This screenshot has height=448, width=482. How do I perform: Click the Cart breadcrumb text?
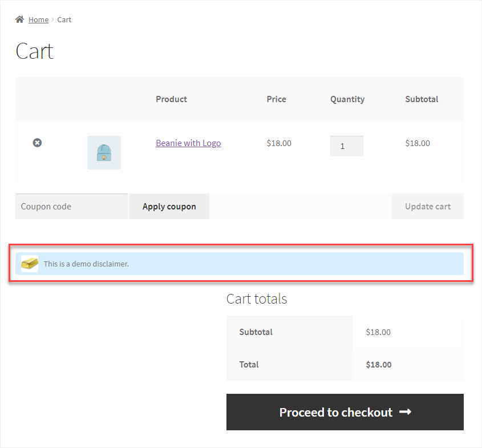(64, 19)
